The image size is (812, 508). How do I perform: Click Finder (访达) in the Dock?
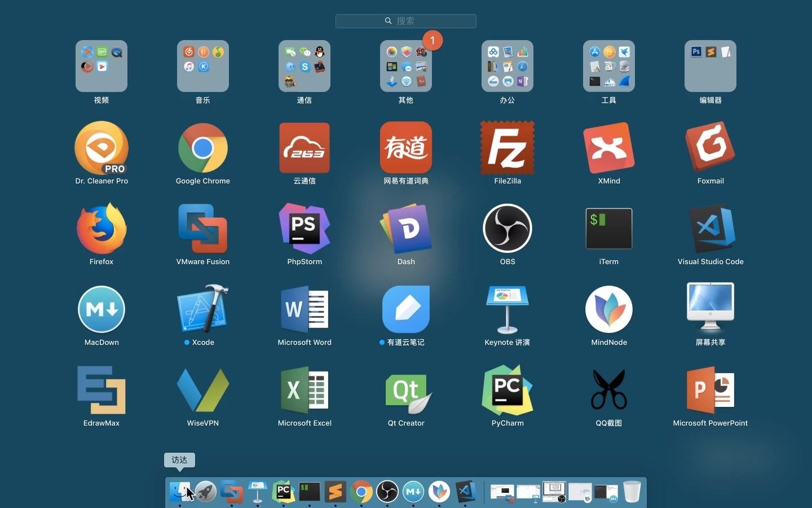tap(180, 492)
